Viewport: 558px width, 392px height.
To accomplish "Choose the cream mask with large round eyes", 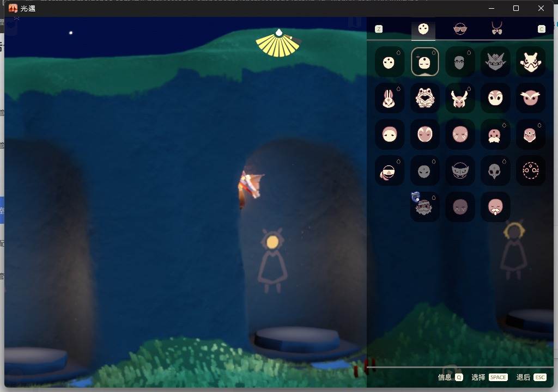I will coord(495,98).
